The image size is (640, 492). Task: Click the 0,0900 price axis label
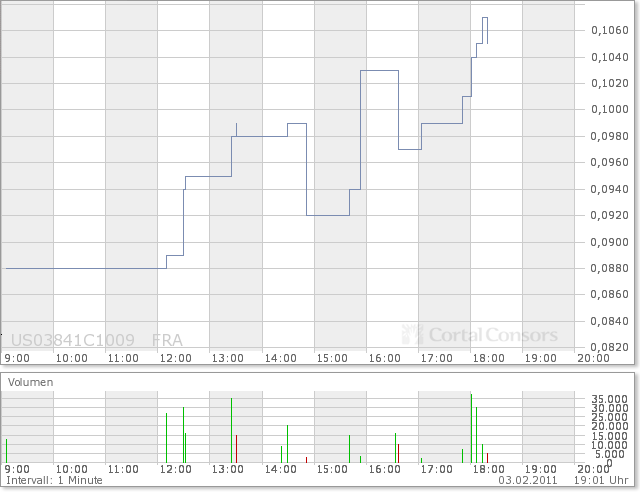click(609, 242)
